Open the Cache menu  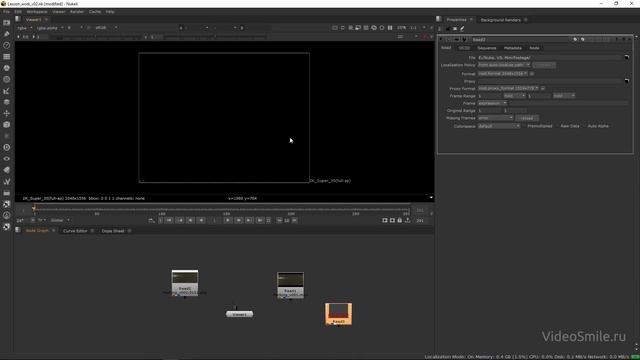pyautogui.click(x=95, y=12)
